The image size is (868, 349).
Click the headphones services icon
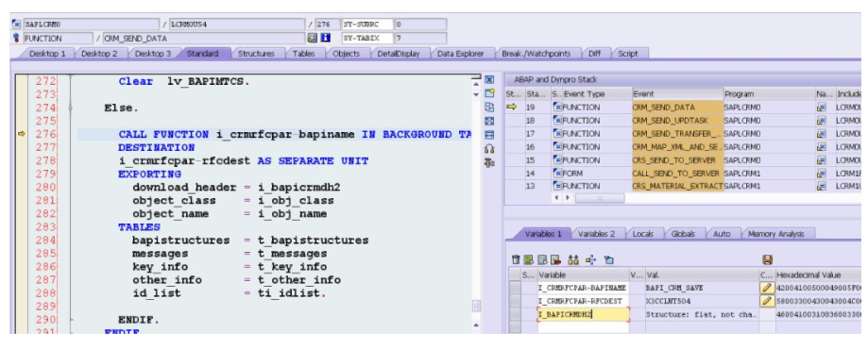click(x=489, y=149)
